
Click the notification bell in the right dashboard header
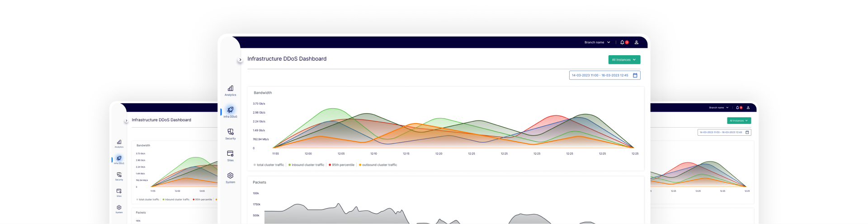coord(737,108)
